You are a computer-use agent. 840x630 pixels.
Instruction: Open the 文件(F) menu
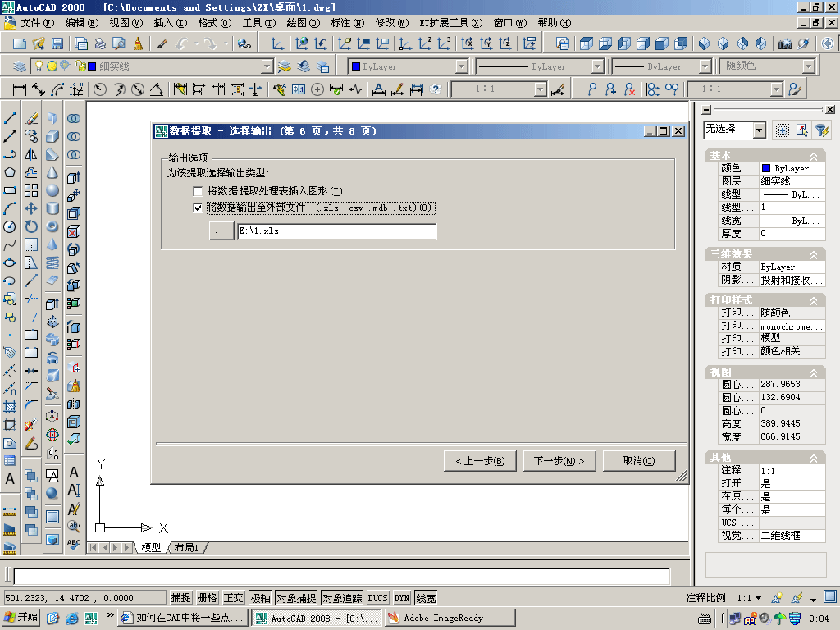(x=38, y=23)
